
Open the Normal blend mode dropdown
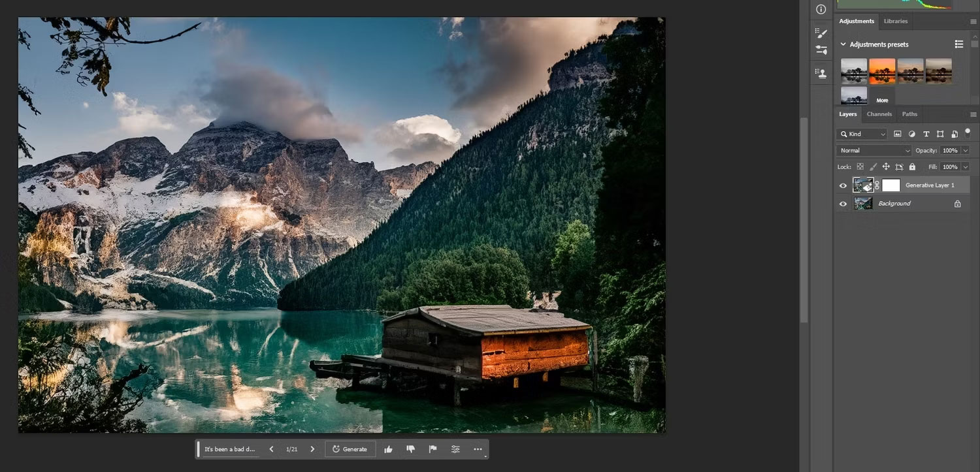[874, 150]
